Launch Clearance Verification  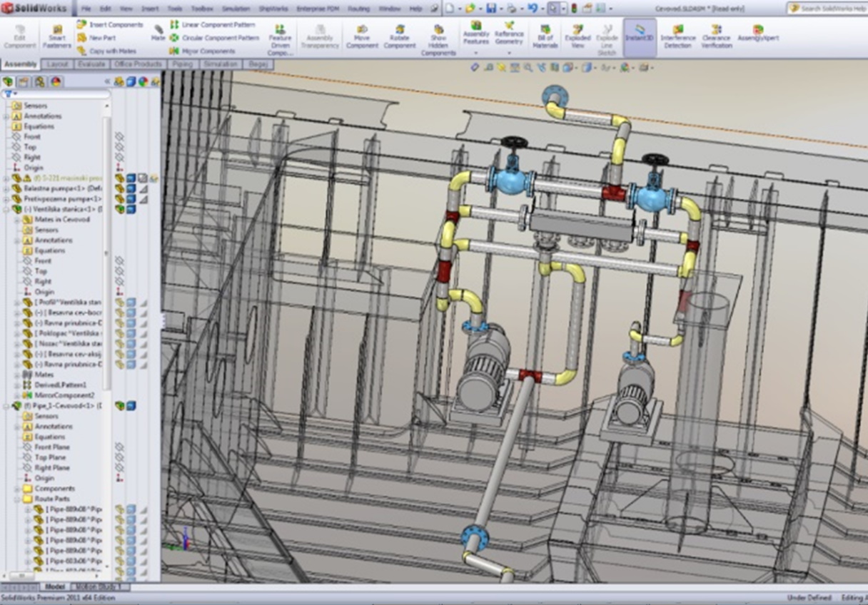click(716, 37)
